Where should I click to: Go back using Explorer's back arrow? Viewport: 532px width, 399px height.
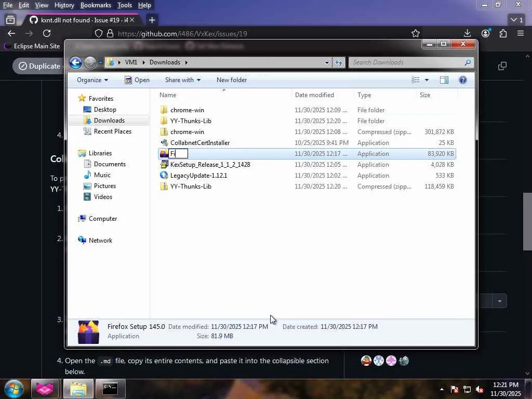(76, 62)
